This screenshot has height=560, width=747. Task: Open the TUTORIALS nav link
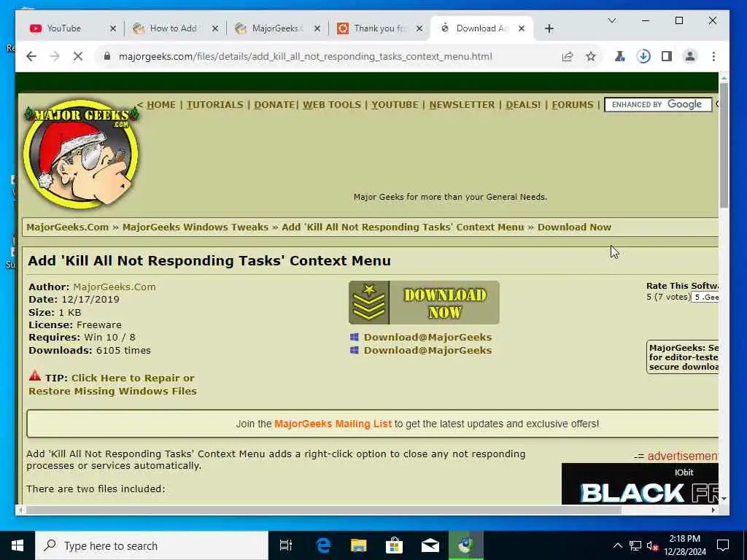[215, 105]
